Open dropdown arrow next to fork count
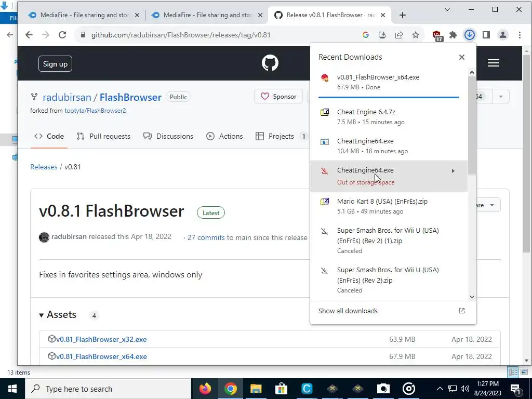 pyautogui.click(x=500, y=97)
